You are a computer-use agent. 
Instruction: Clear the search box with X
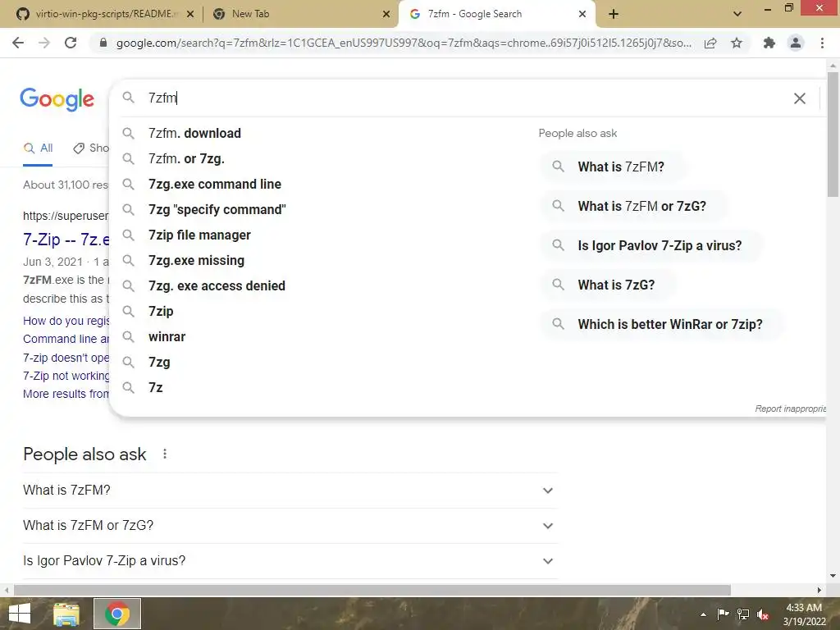coord(799,98)
